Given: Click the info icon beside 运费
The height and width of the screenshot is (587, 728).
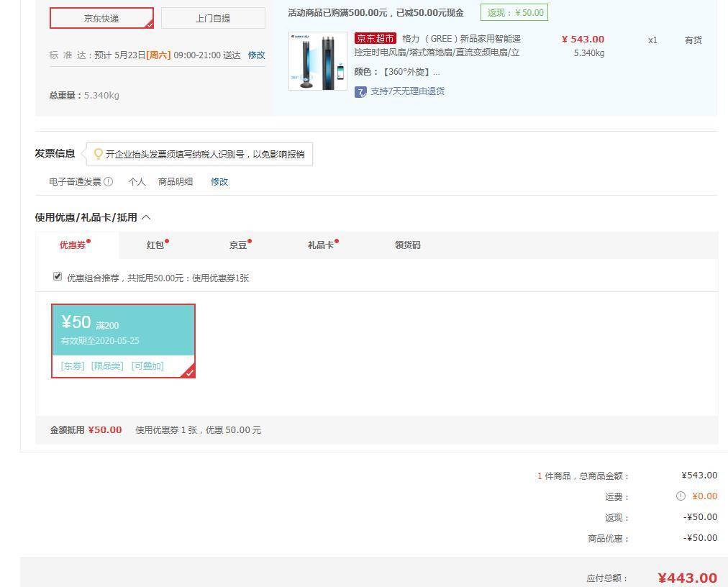Looking at the screenshot, I should tap(681, 496).
